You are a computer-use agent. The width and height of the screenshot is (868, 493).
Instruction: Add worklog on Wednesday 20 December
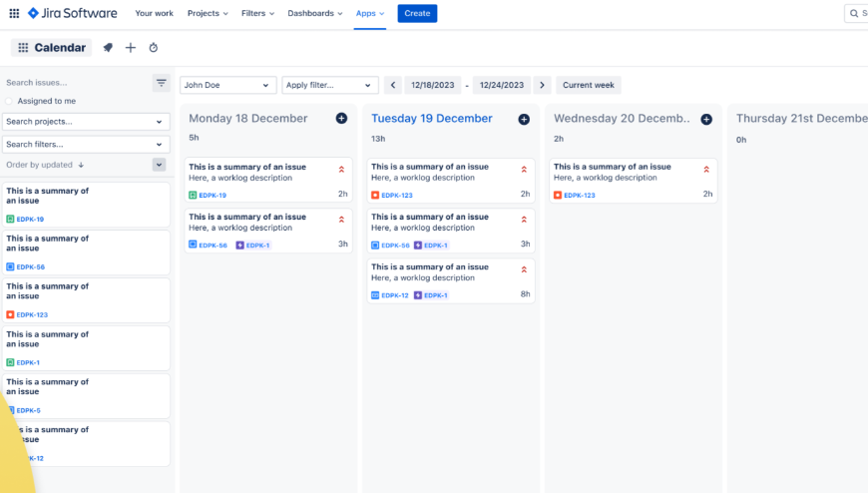[706, 119]
